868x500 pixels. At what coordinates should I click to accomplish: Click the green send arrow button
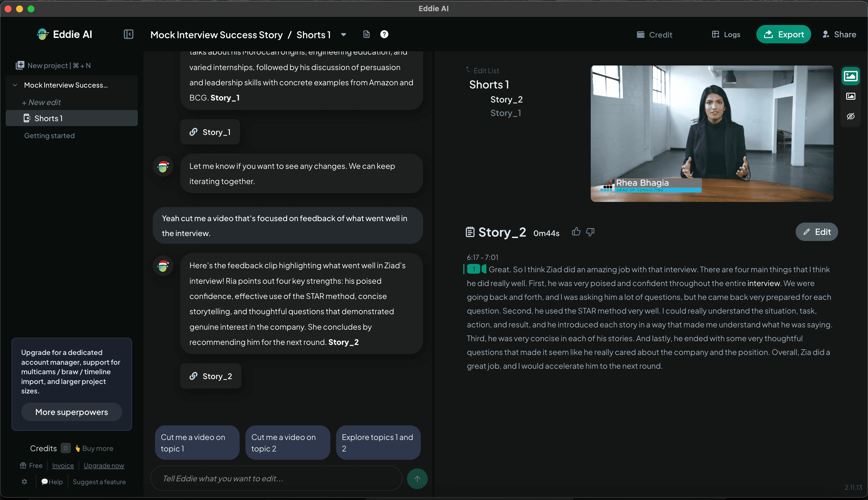click(417, 478)
